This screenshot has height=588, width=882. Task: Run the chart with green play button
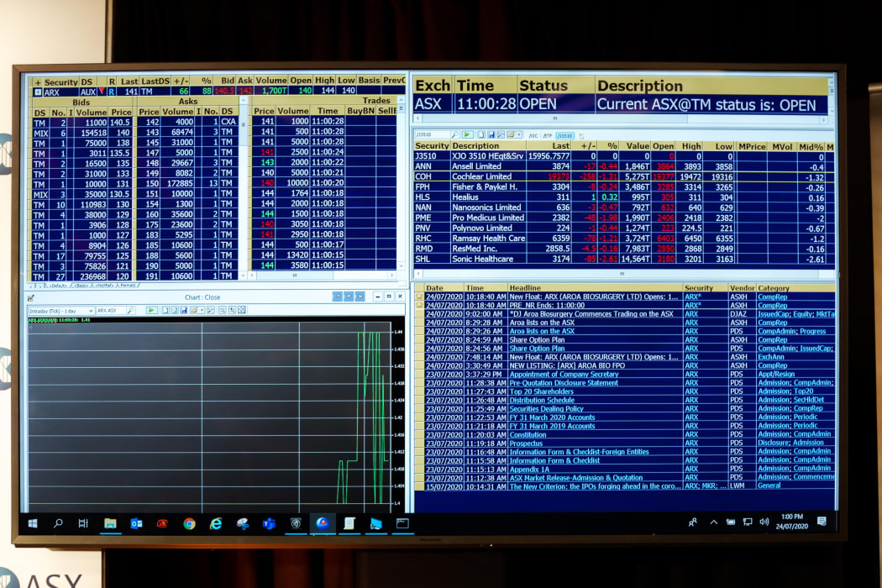[x=151, y=310]
